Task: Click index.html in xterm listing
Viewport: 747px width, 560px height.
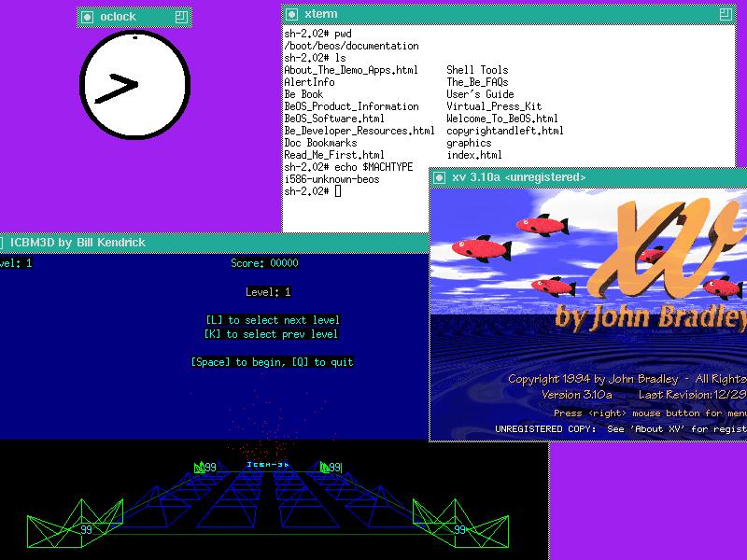Action: 474,155
